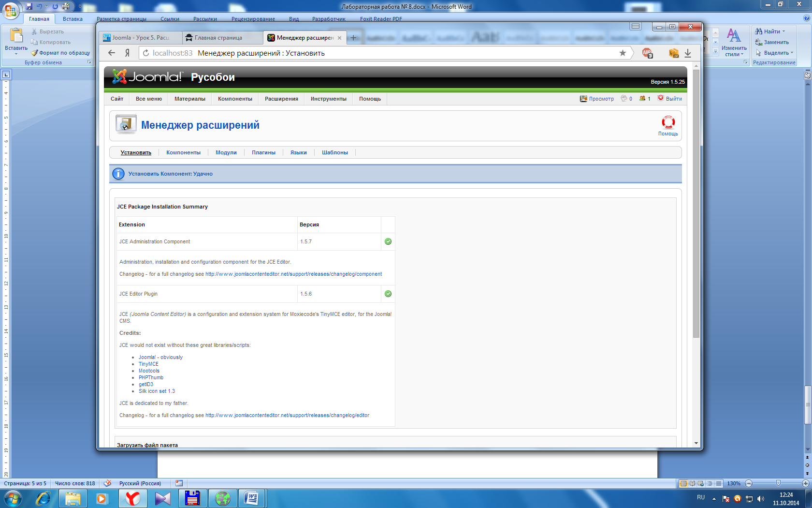Click the page reload icon in address bar
The width and height of the screenshot is (812, 508).
[x=146, y=53]
